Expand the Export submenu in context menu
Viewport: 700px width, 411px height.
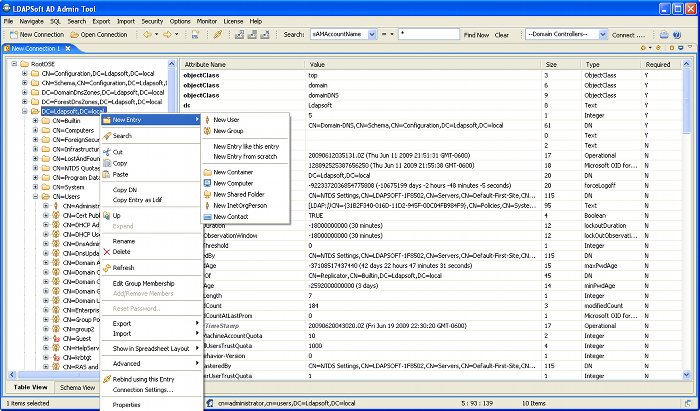pyautogui.click(x=122, y=323)
